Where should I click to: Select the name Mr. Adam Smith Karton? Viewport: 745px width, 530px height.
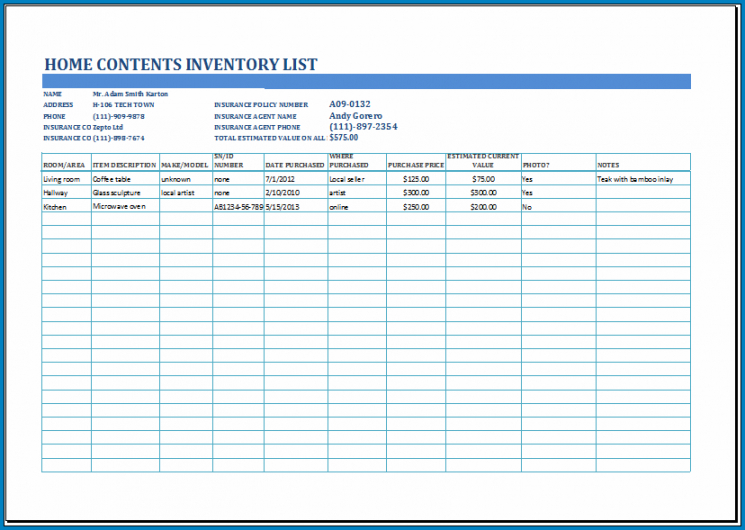tap(130, 94)
